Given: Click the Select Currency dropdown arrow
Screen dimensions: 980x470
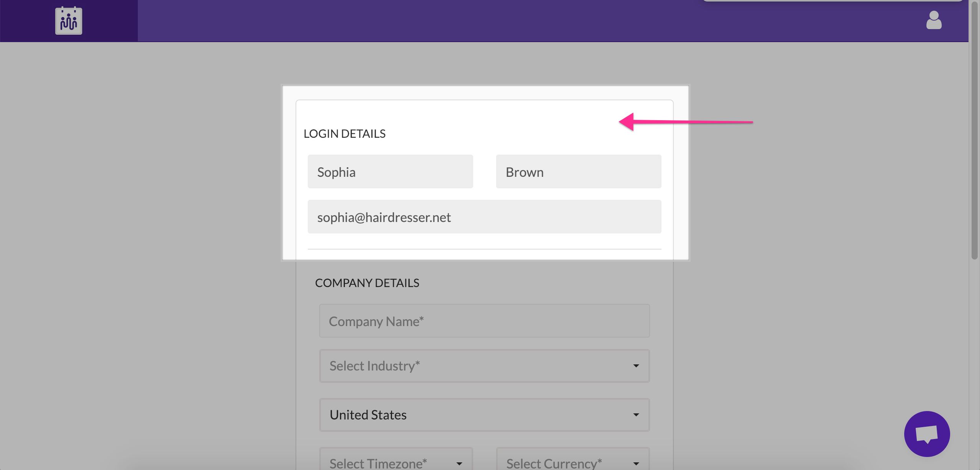Looking at the screenshot, I should point(636,463).
